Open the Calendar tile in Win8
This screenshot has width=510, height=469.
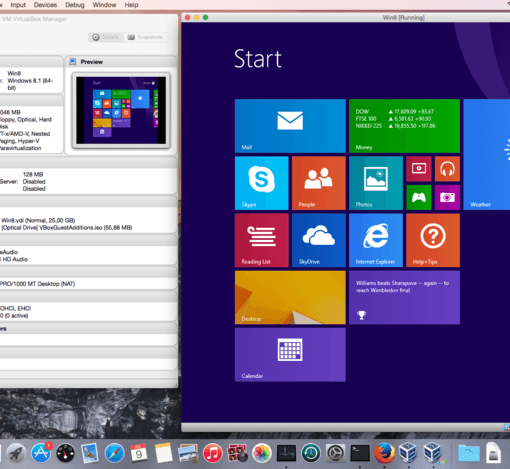[x=290, y=355]
